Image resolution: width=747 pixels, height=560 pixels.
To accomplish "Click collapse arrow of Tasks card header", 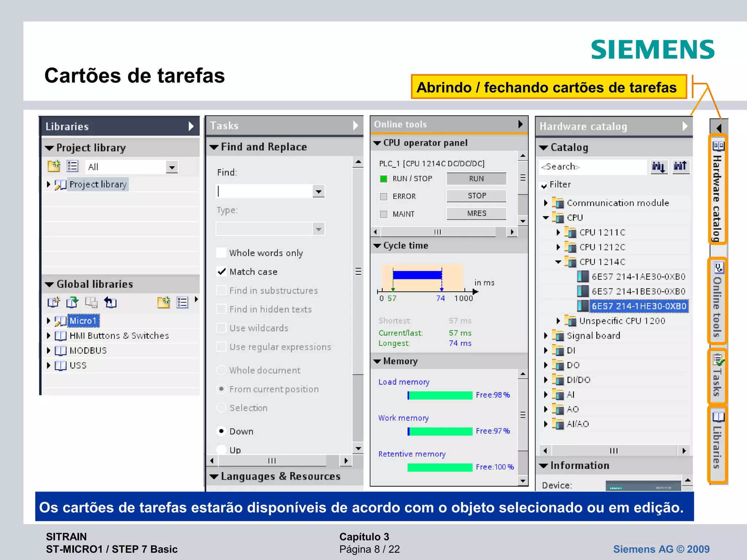I will (356, 126).
